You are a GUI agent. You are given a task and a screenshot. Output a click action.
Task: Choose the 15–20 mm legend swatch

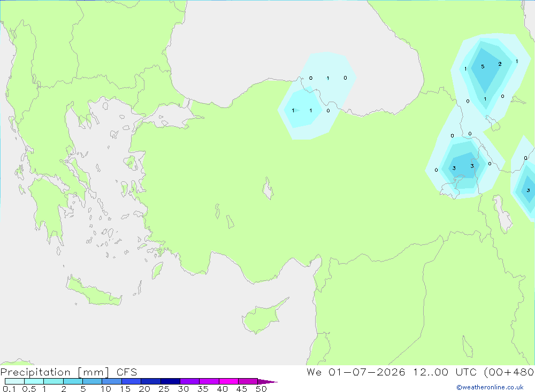pos(132,381)
